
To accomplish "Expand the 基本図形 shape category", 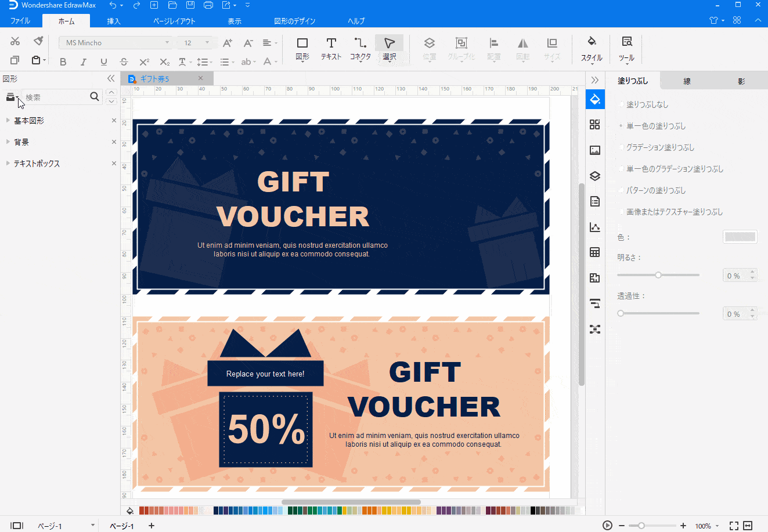I will pyautogui.click(x=29, y=121).
